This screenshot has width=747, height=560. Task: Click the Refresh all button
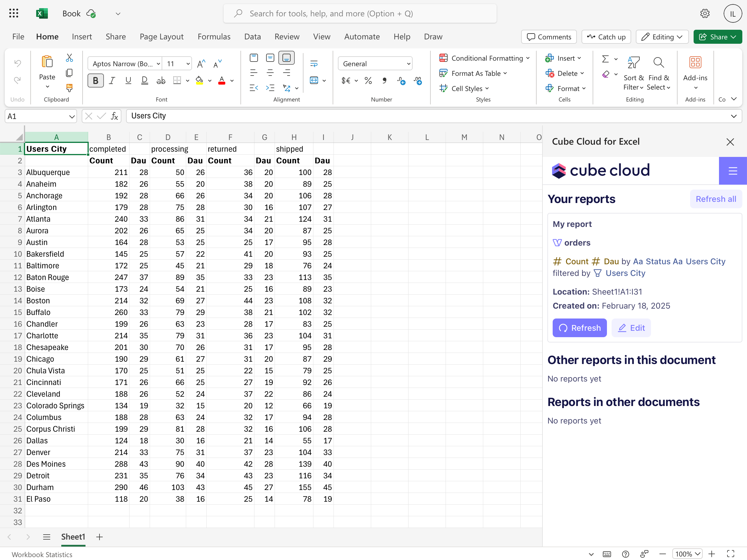[x=715, y=199]
